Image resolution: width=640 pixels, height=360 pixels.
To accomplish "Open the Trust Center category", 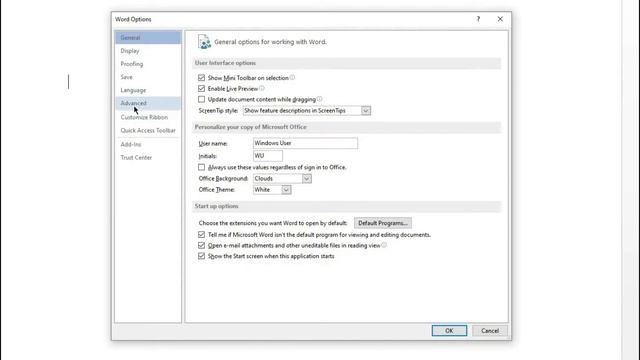I will [x=148, y=158].
